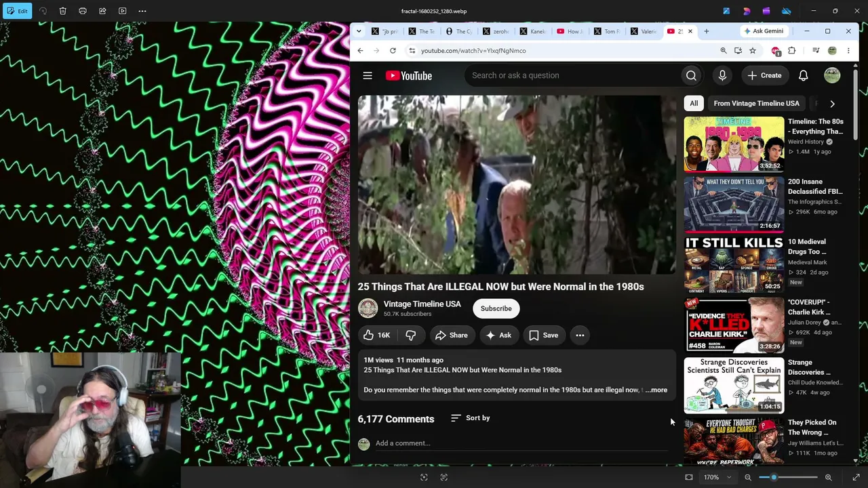Image resolution: width=868 pixels, height=488 pixels.
Task: Zoom out of the Photos image
Action: click(748, 477)
